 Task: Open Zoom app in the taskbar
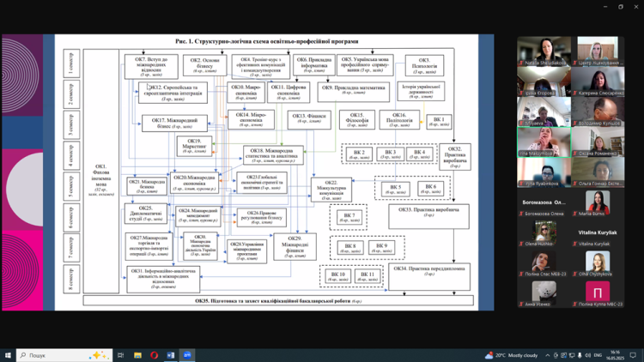(187, 355)
